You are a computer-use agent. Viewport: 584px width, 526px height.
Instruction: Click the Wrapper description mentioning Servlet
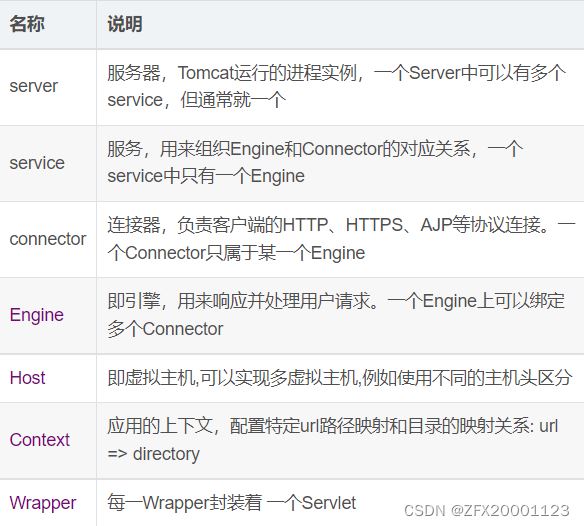[232, 503]
